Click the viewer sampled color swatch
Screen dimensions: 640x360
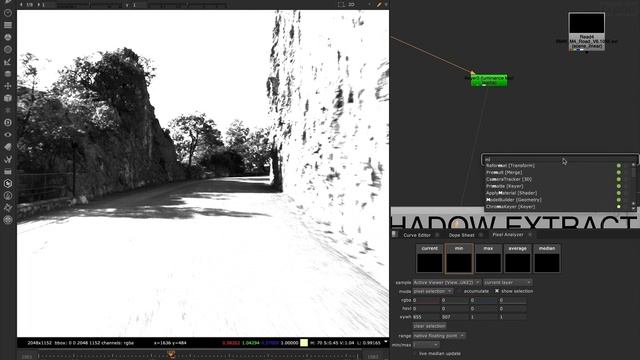click(x=304, y=343)
